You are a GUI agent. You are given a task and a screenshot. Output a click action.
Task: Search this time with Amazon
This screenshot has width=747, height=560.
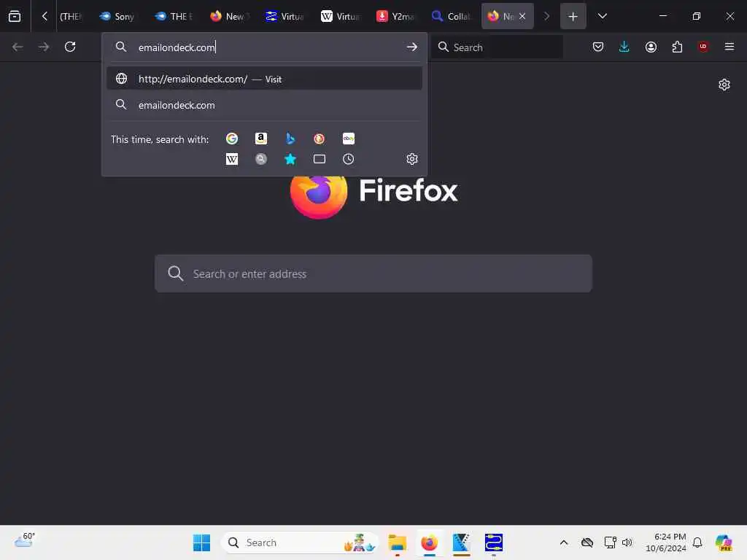[261, 139]
